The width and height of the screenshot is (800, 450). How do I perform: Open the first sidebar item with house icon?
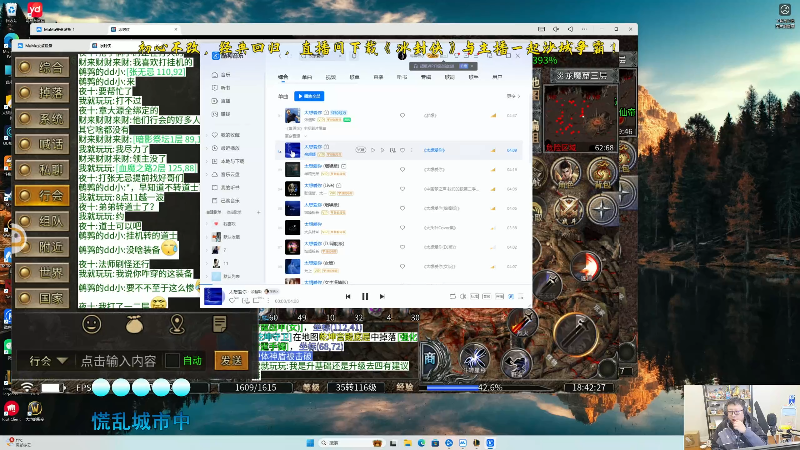click(x=221, y=75)
